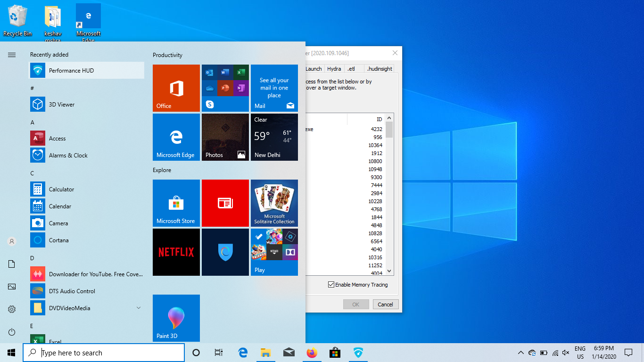Click the Cancel button in dialog
Image resolution: width=644 pixels, height=362 pixels.
[385, 304]
